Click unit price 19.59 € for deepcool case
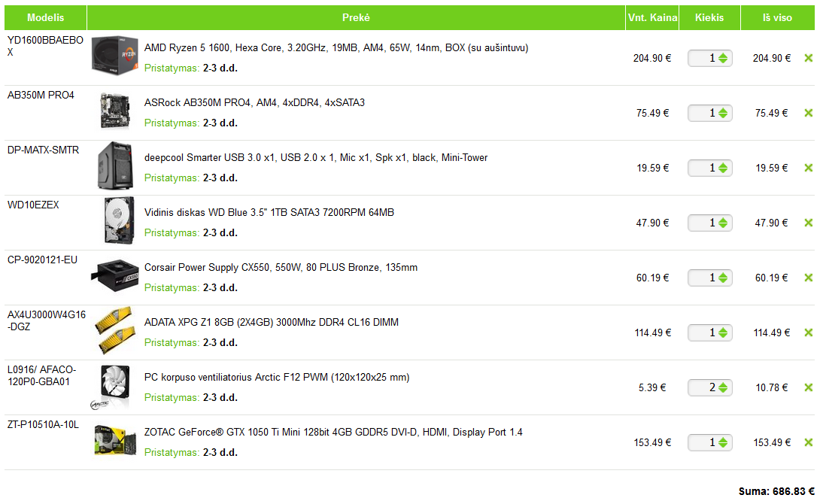 pos(652,168)
